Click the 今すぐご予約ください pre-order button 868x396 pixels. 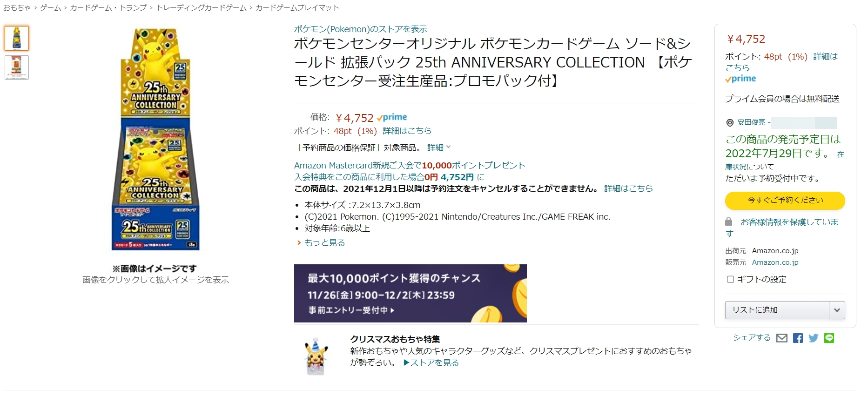point(785,201)
